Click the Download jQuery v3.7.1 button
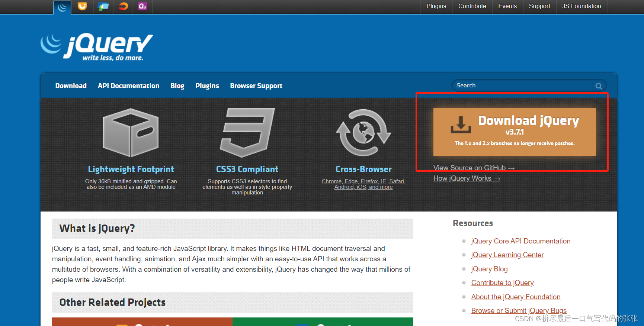Image resolution: width=644 pixels, height=326 pixels. pos(515,132)
